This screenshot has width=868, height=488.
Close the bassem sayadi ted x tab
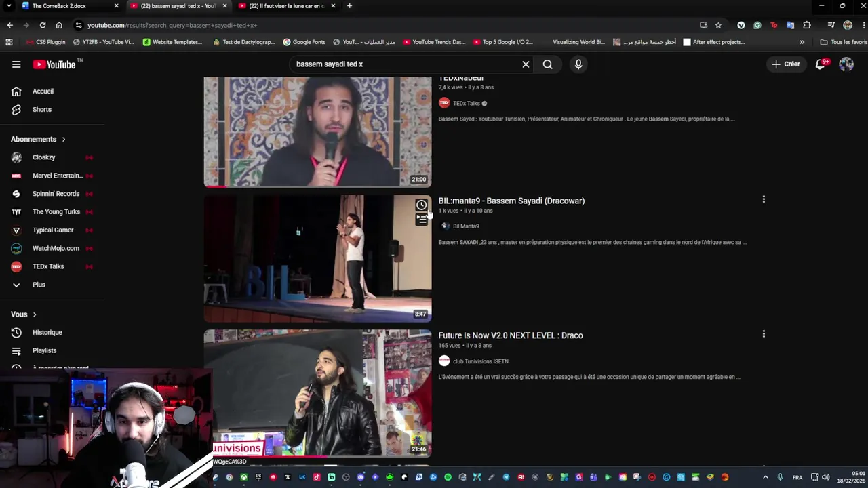224,6
